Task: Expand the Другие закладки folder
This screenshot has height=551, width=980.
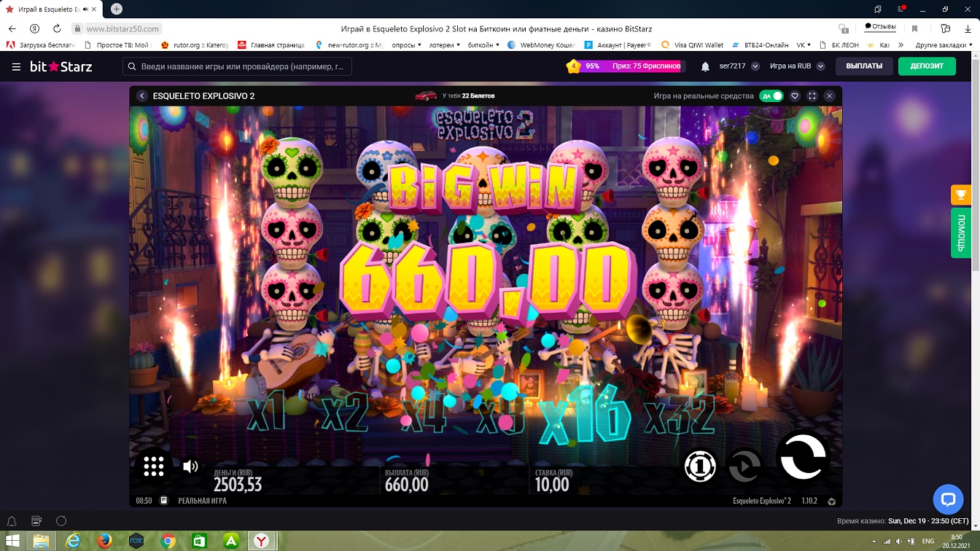Action: coord(944,45)
